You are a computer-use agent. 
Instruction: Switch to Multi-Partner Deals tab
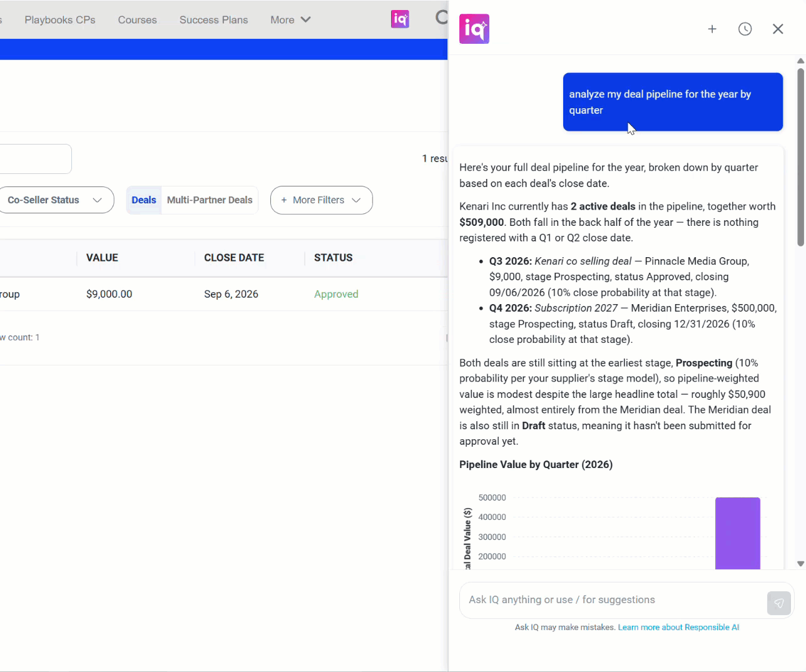point(210,200)
